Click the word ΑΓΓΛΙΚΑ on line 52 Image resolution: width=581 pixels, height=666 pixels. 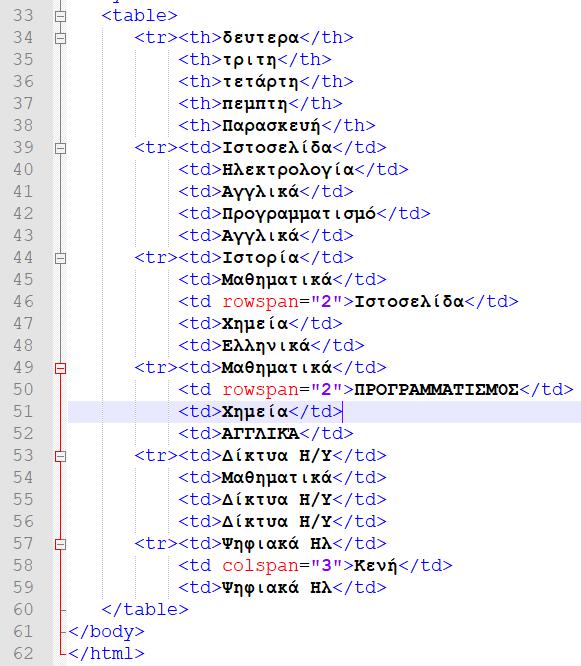261,434
